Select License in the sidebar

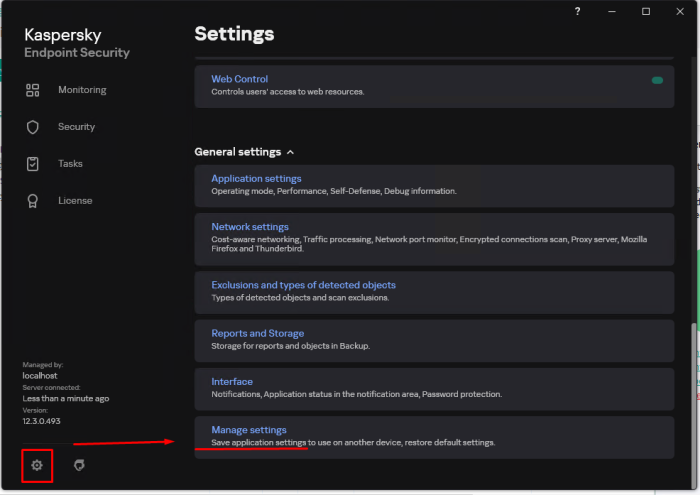pyautogui.click(x=75, y=201)
